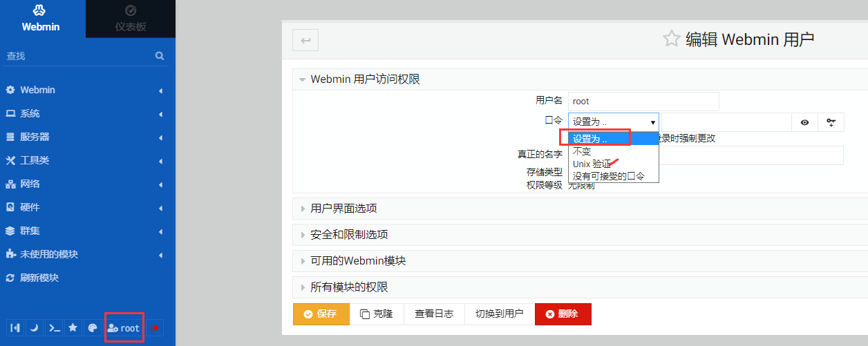Expand 安全和限制选项 section
Viewport: 868px width, 346px height.
coord(581,234)
